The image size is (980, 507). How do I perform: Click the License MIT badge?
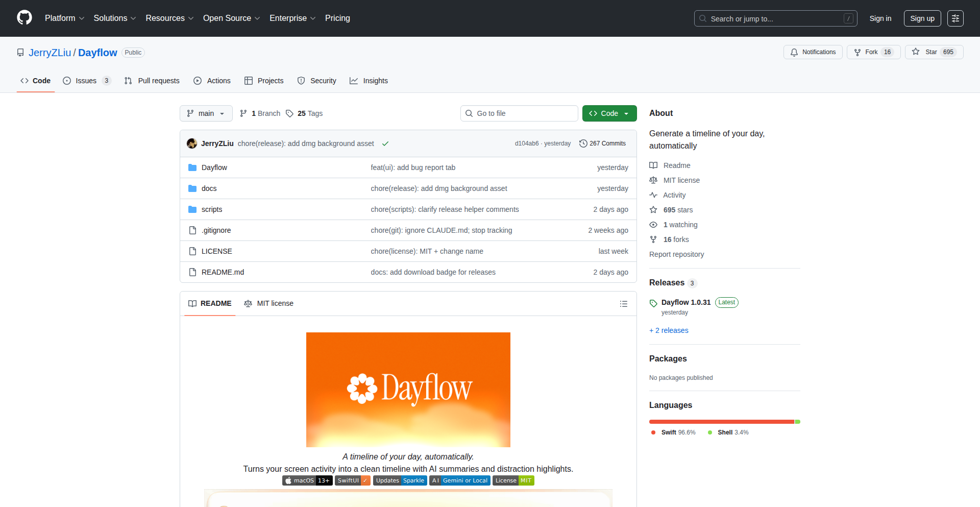[x=513, y=480]
